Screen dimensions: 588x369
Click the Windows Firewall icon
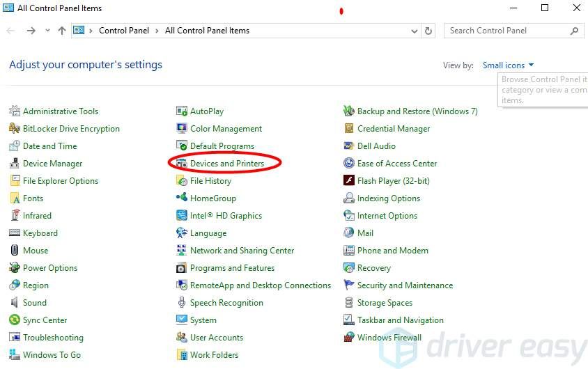(349, 338)
